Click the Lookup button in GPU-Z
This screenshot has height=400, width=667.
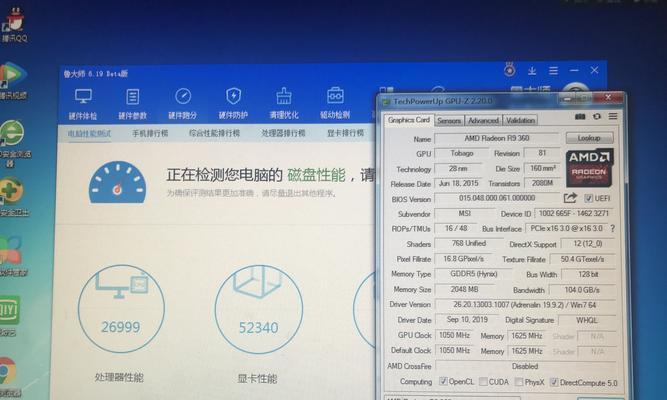590,138
